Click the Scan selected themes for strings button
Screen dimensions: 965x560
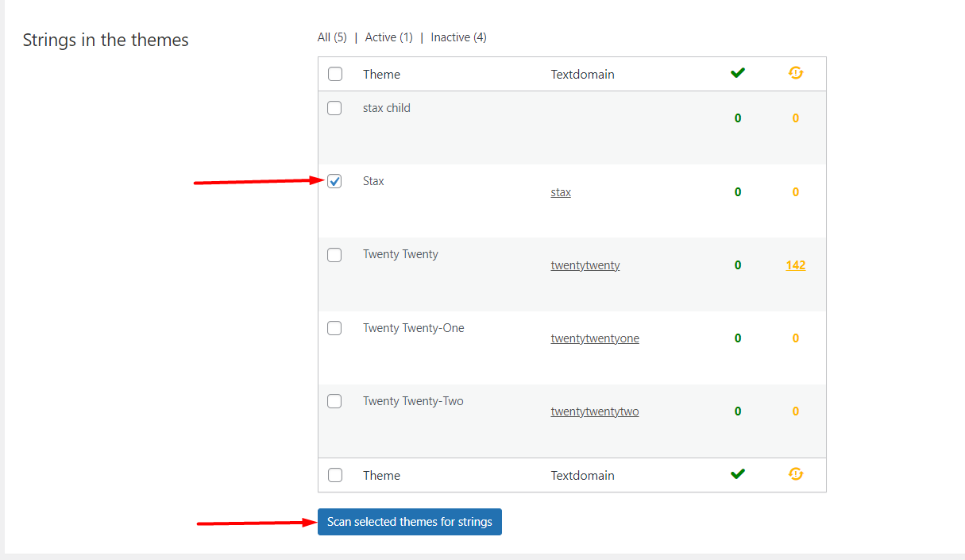(x=409, y=522)
